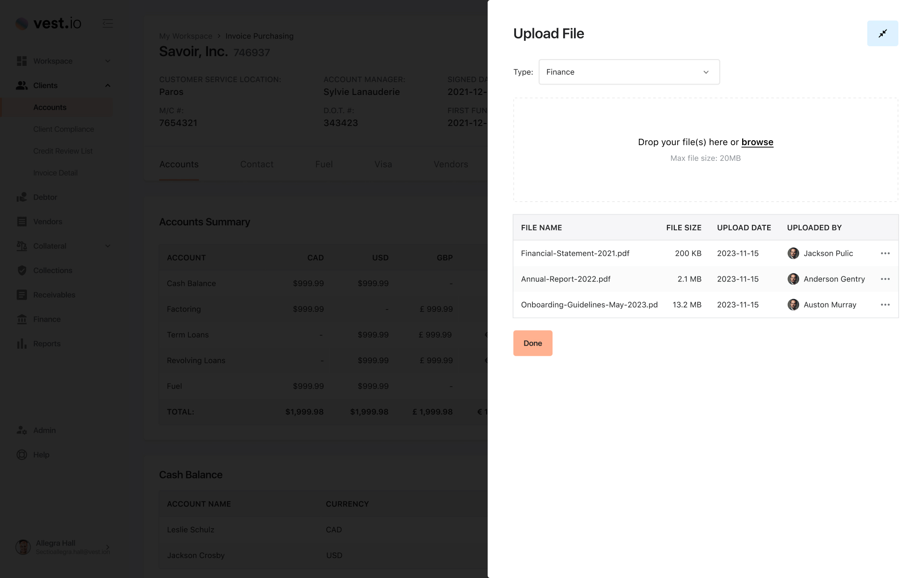Collapse the Upload File panel icon
Viewport: 924px width, 578px height.
882,33
